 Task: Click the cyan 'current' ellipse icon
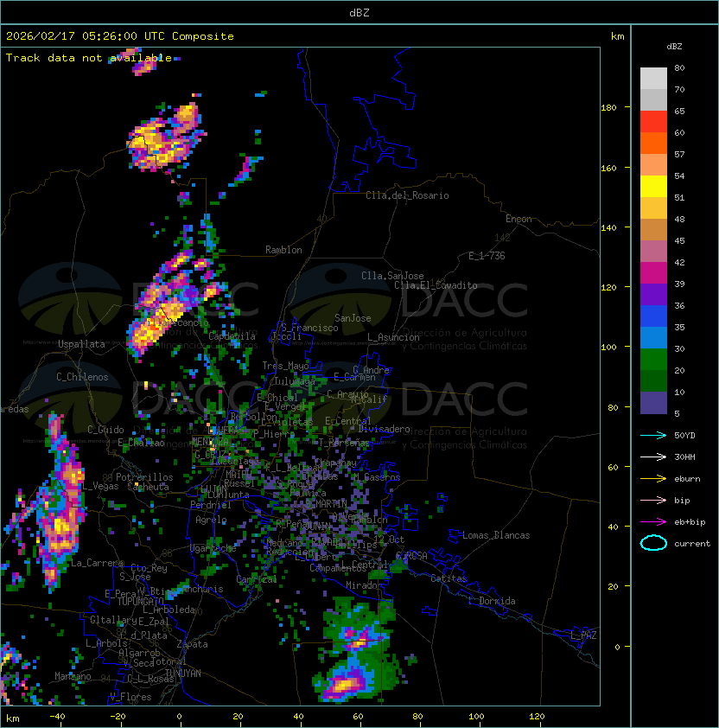(653, 543)
